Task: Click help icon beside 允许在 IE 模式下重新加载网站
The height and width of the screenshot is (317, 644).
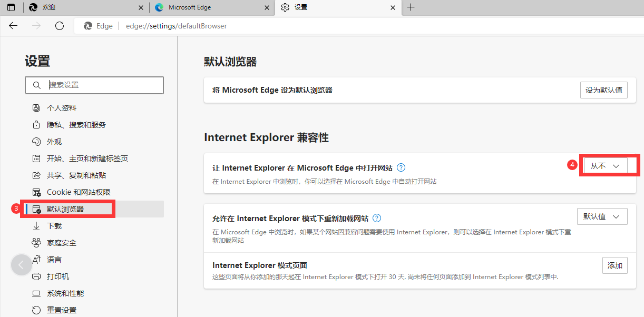Action: click(377, 218)
